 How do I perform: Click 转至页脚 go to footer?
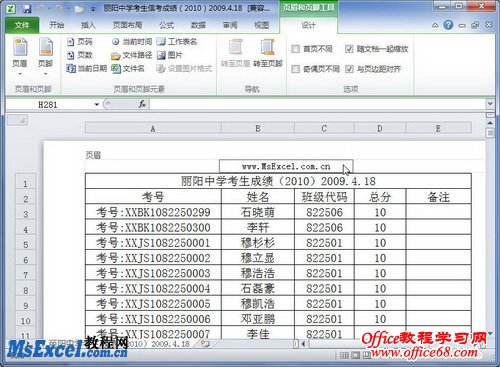coord(267,53)
